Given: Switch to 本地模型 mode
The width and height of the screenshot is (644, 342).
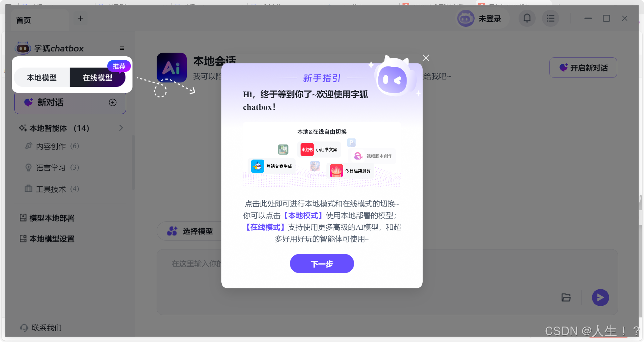Looking at the screenshot, I should tap(42, 77).
